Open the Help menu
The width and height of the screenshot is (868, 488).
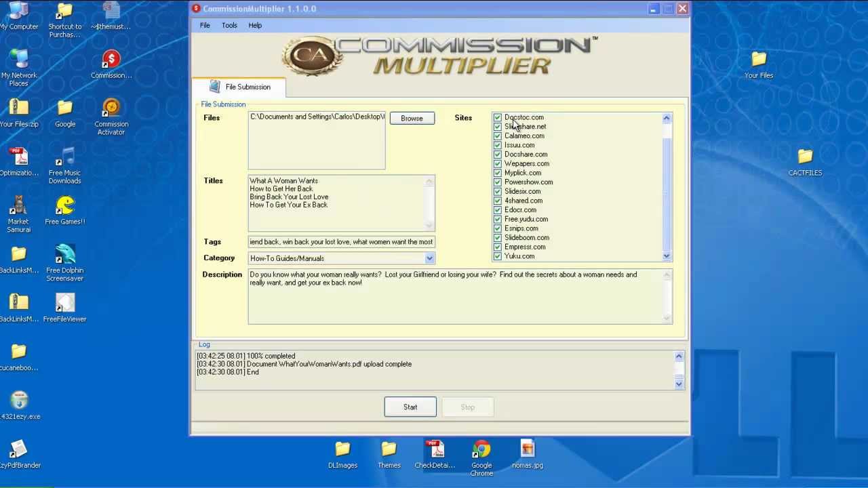(255, 25)
